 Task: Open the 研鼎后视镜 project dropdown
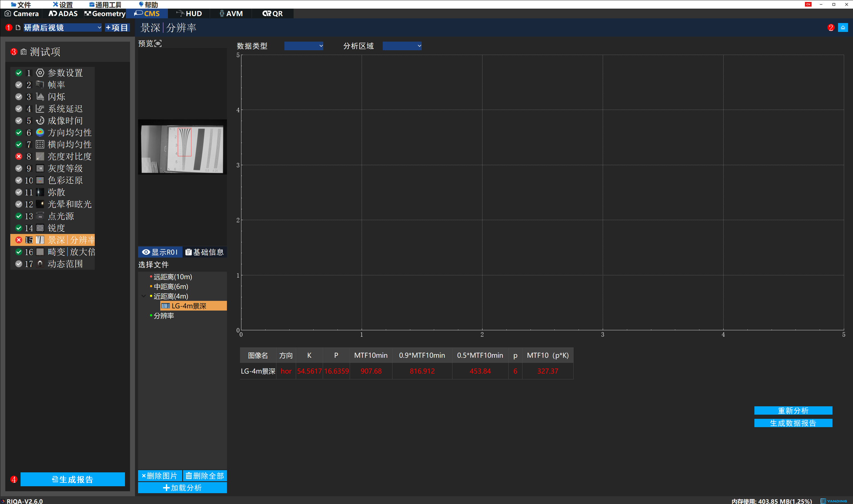pyautogui.click(x=62, y=27)
